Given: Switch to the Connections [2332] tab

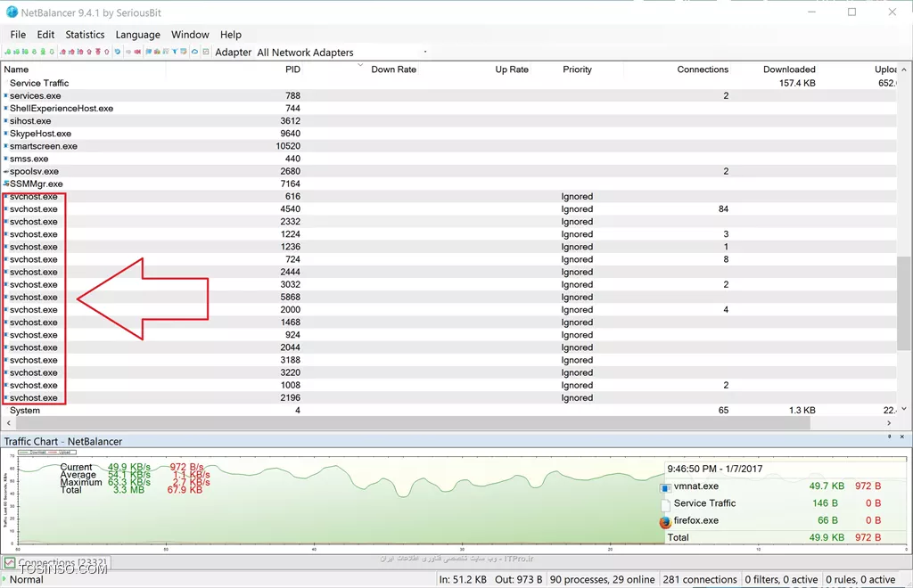Looking at the screenshot, I should [56, 563].
